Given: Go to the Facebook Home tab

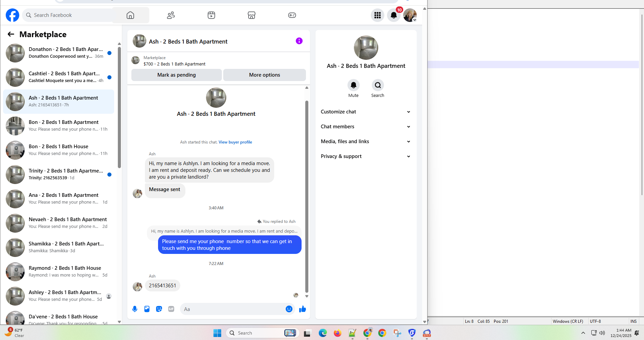Looking at the screenshot, I should 130,15.
